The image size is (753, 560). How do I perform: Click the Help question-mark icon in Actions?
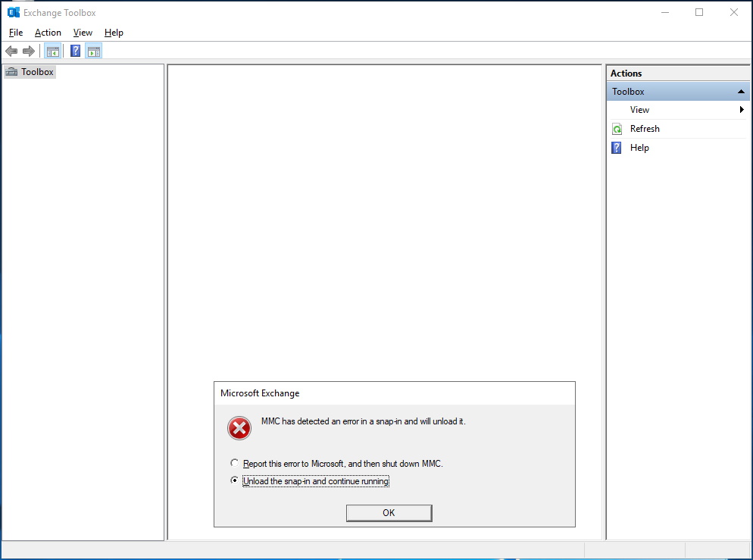[x=617, y=148]
